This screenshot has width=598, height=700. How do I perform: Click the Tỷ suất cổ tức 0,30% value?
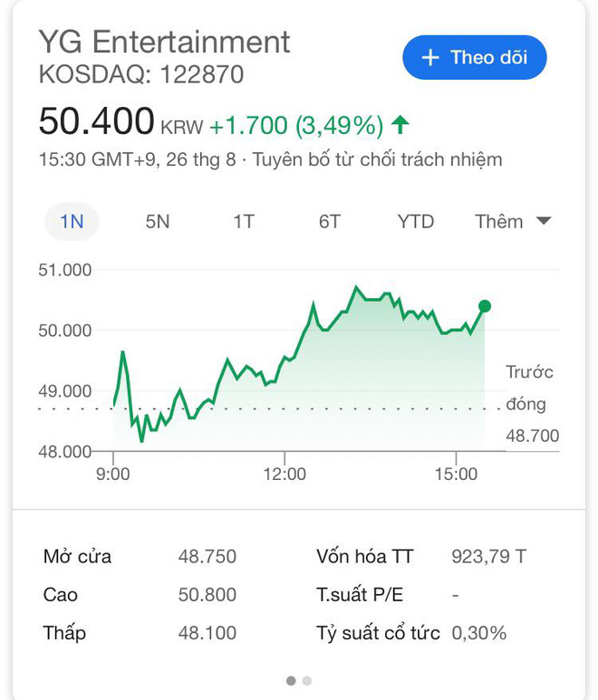(478, 633)
